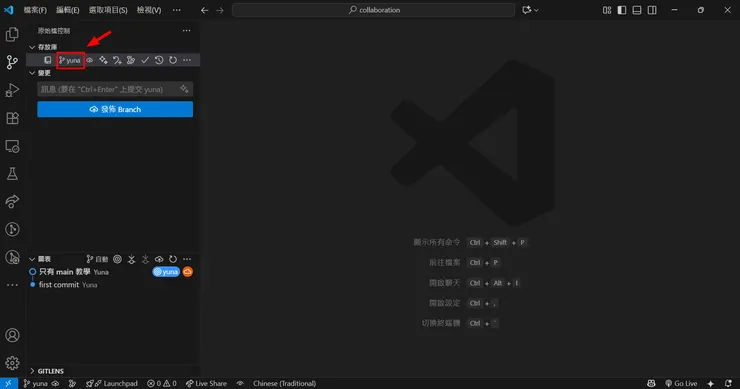The width and height of the screenshot is (740, 389).
Task: Fetch from remote in graph toolbar
Action: 131,259
